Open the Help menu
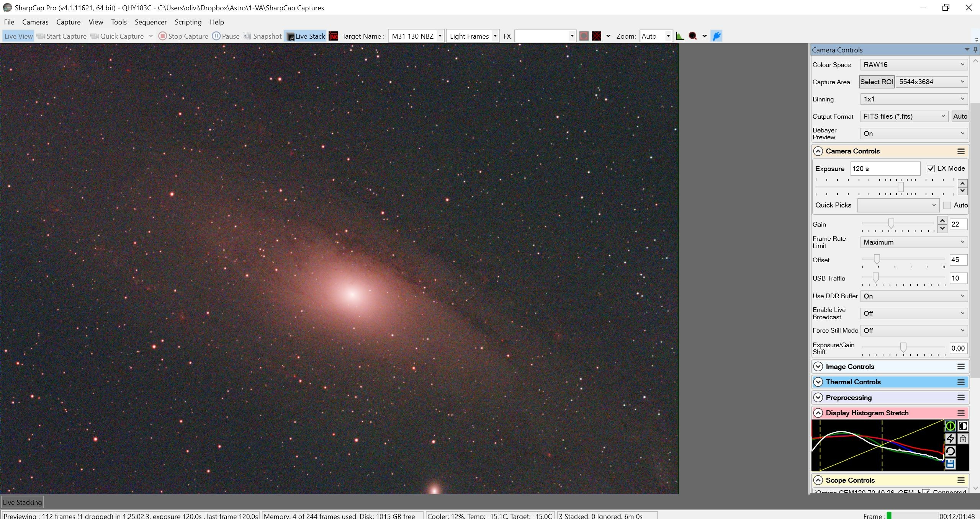The width and height of the screenshot is (980, 519). [x=217, y=22]
